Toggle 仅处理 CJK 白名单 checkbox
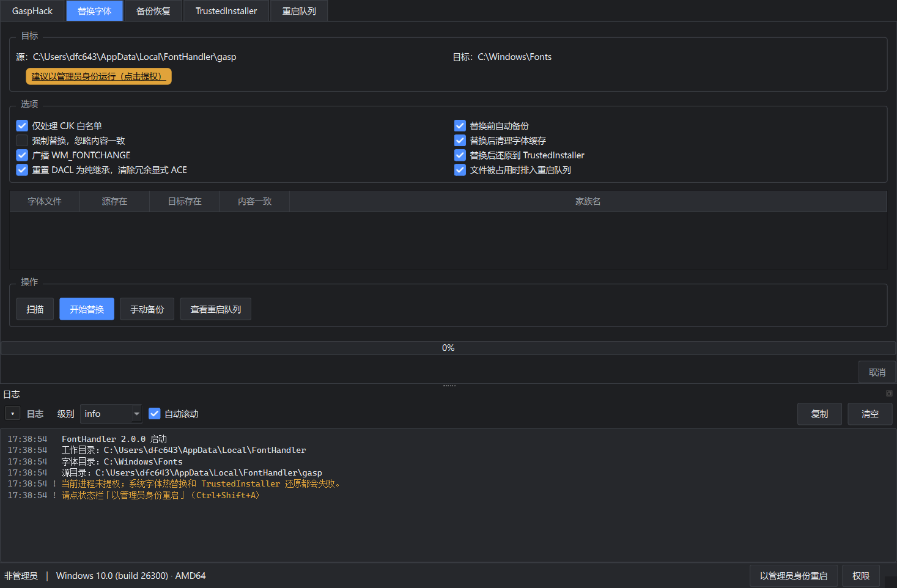897x588 pixels. point(22,126)
